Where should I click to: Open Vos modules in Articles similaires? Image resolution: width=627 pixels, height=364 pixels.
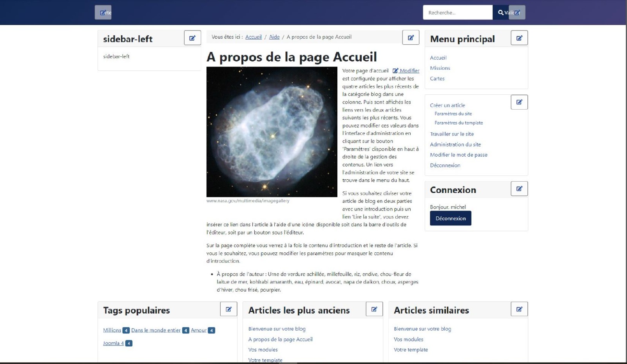coord(409,339)
